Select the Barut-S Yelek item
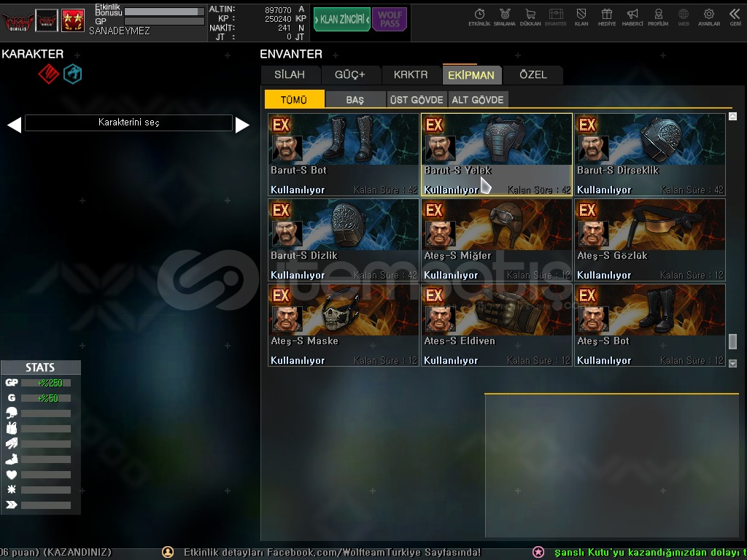Screen dimensions: 747x560 click(x=496, y=155)
